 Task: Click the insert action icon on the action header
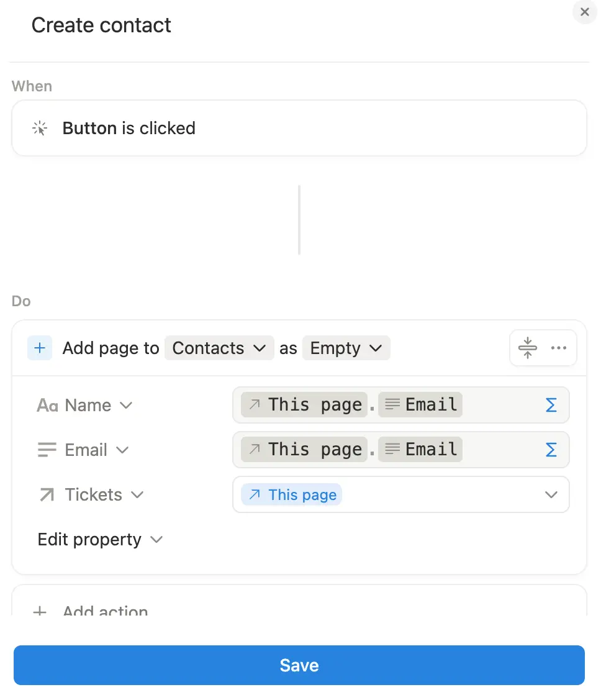coord(527,348)
